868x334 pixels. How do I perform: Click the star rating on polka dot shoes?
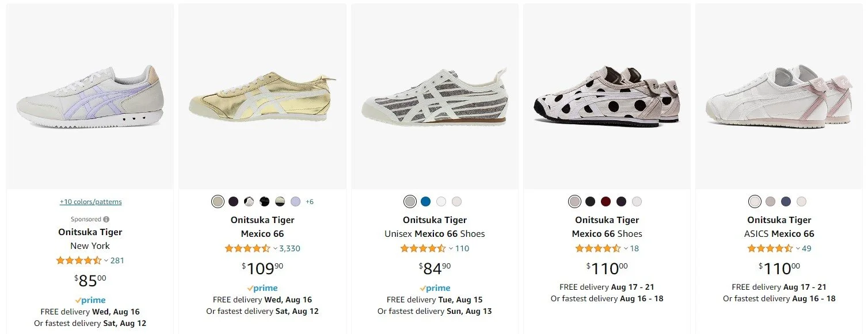coord(598,249)
